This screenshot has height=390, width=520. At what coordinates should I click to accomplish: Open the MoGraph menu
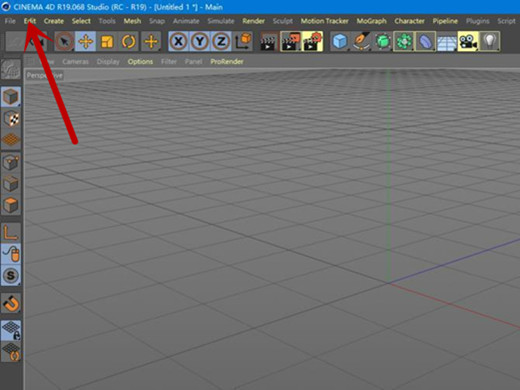(x=371, y=21)
